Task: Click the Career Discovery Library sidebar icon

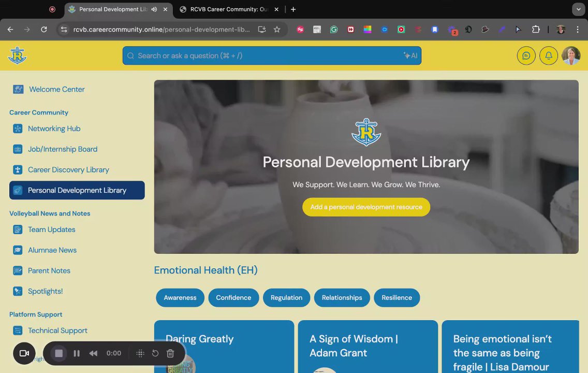Action: [18, 170]
